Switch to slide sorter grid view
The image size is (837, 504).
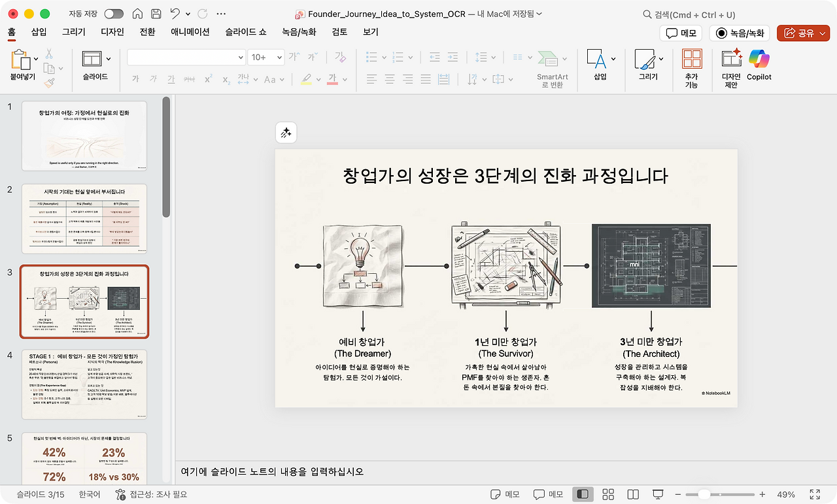[607, 494]
